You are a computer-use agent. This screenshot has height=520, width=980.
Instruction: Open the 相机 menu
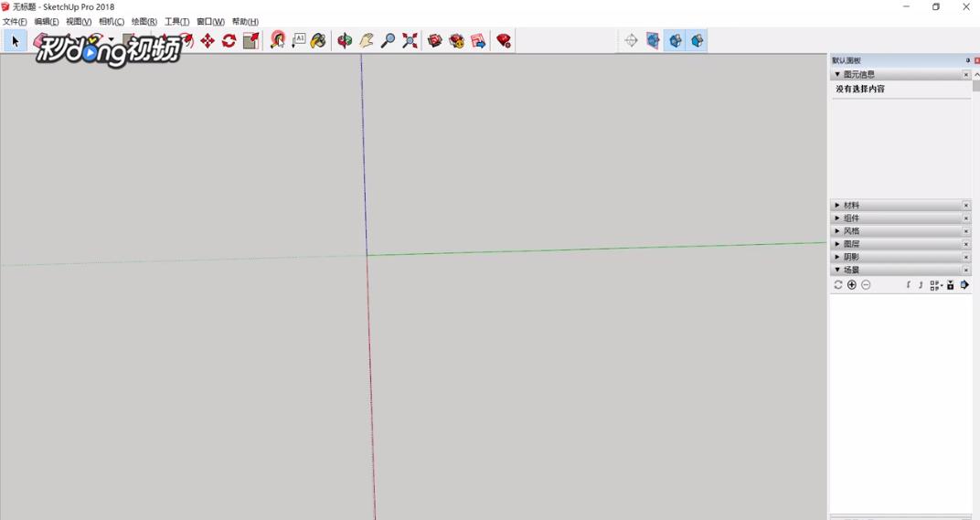(x=112, y=22)
